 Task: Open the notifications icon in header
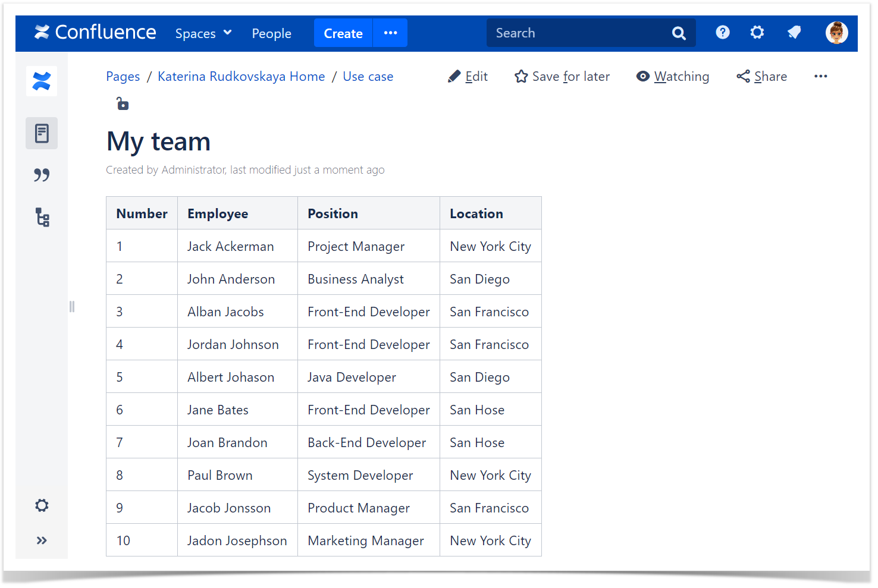click(794, 33)
